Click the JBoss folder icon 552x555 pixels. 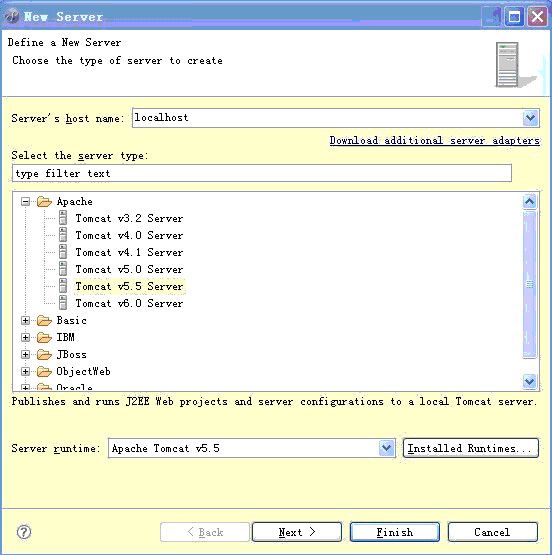(x=45, y=355)
